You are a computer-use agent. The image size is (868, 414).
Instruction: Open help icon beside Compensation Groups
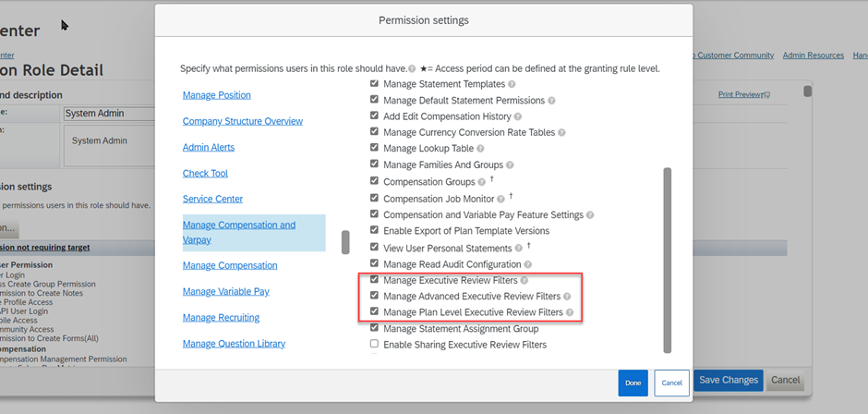pos(482,182)
